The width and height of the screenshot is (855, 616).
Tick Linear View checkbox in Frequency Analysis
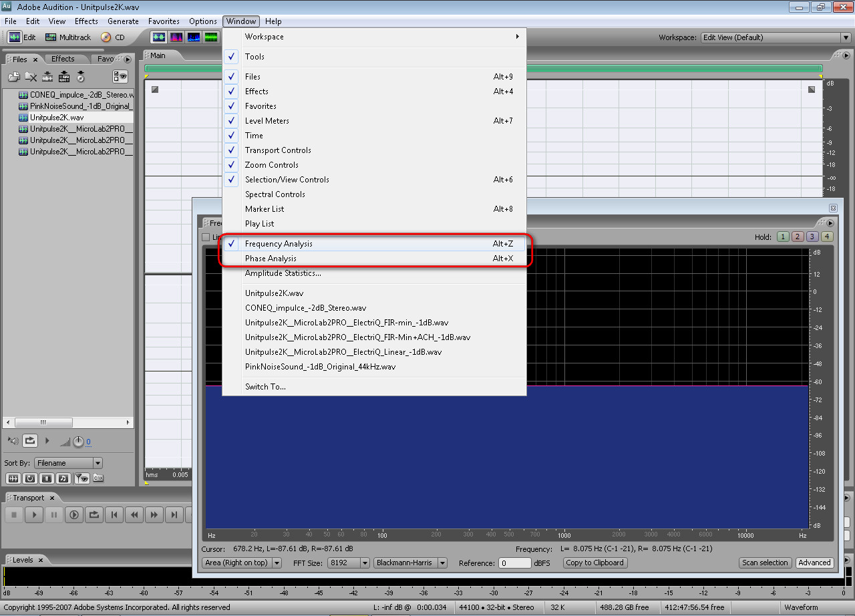click(206, 237)
